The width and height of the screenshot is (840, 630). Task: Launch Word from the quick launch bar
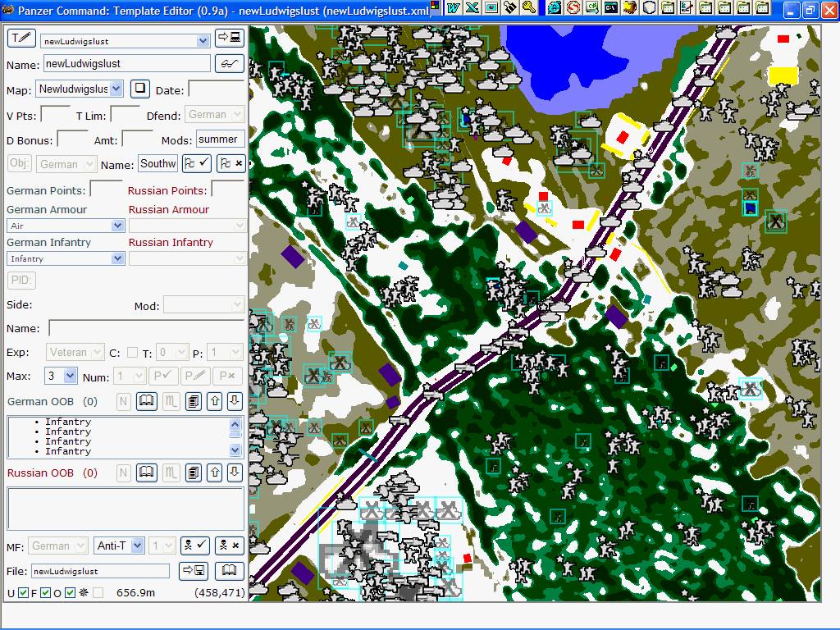pyautogui.click(x=453, y=7)
